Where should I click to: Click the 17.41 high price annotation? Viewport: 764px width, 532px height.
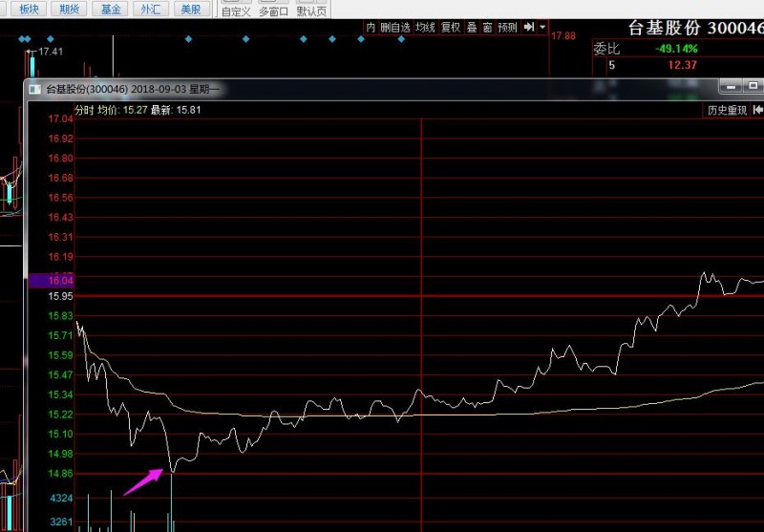click(x=51, y=52)
